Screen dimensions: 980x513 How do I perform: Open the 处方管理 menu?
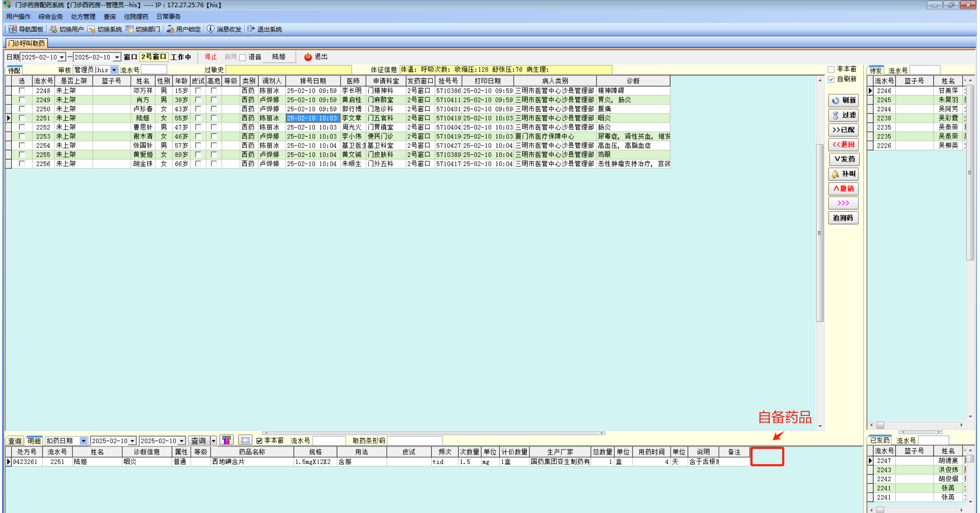[83, 16]
